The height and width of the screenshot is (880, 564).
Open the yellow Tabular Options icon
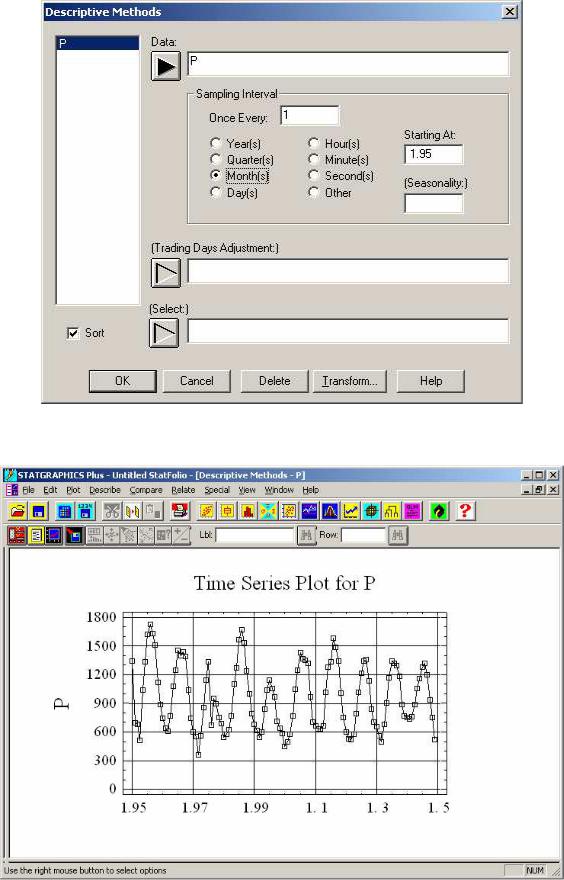coord(36,535)
